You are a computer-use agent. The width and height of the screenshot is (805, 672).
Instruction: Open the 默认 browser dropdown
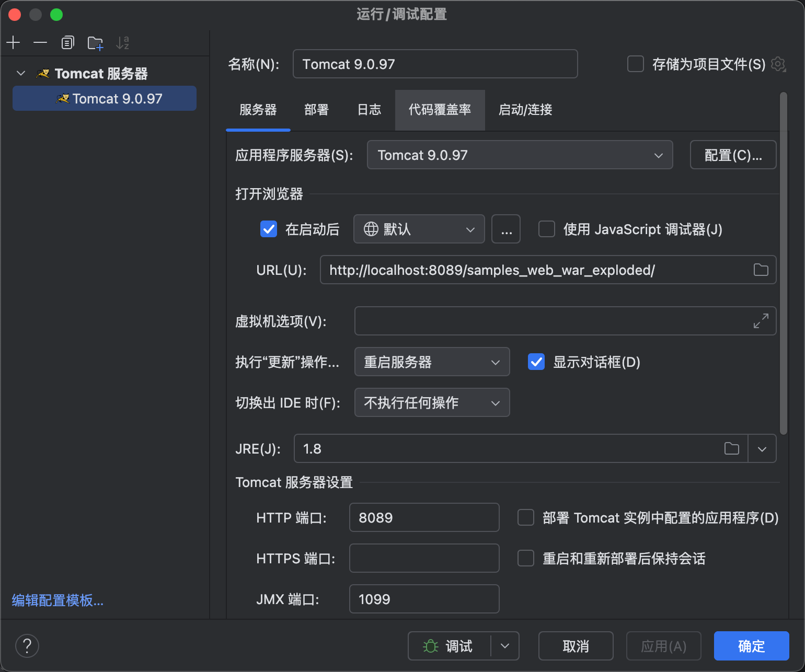tap(419, 229)
